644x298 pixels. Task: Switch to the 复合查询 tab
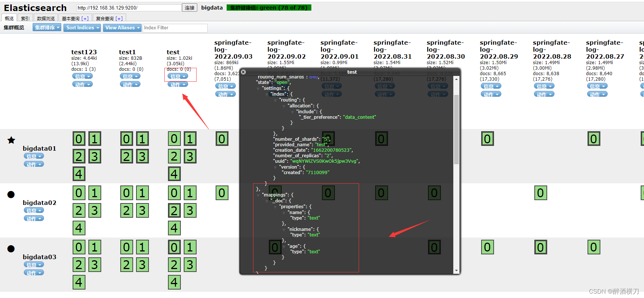pos(109,18)
